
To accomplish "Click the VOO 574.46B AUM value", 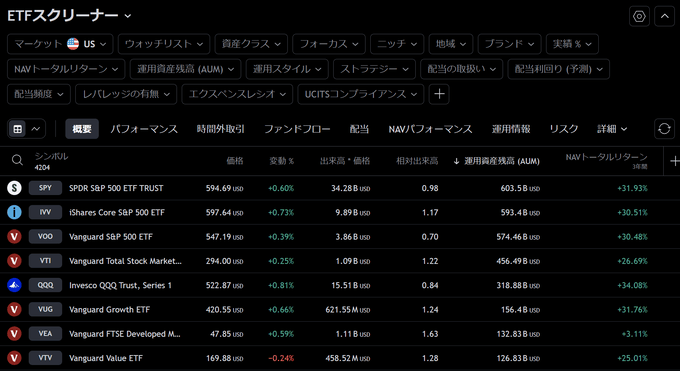I will click(518, 236).
